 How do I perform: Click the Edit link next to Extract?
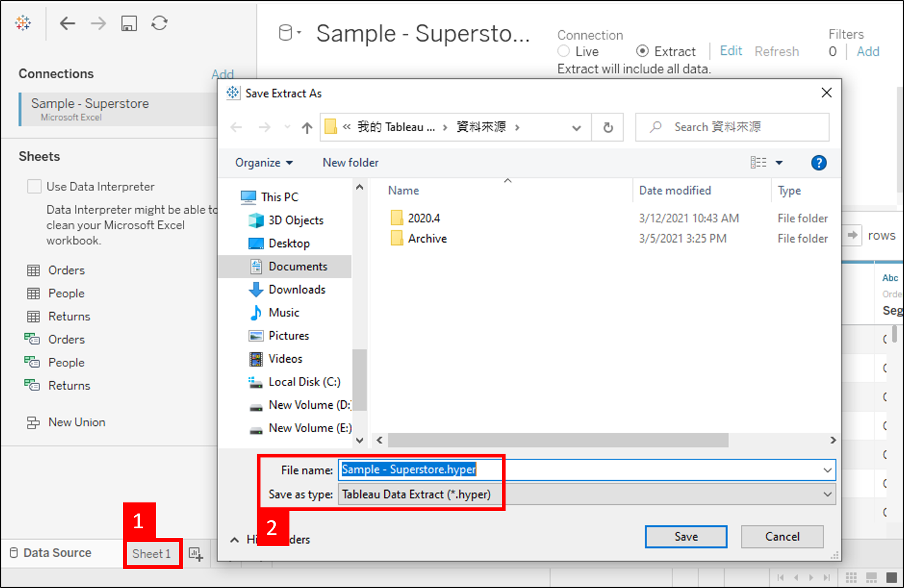pyautogui.click(x=731, y=51)
